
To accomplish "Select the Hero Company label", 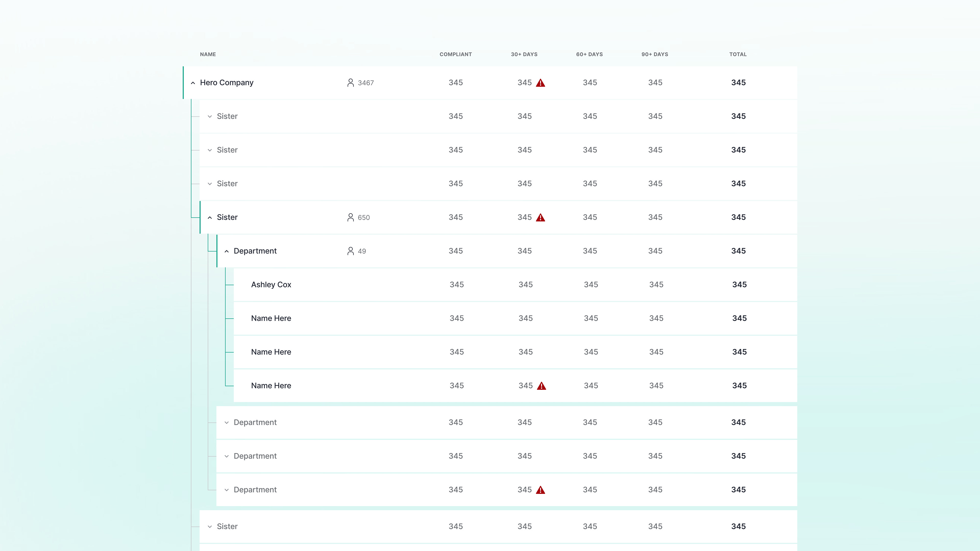I will tap(227, 82).
